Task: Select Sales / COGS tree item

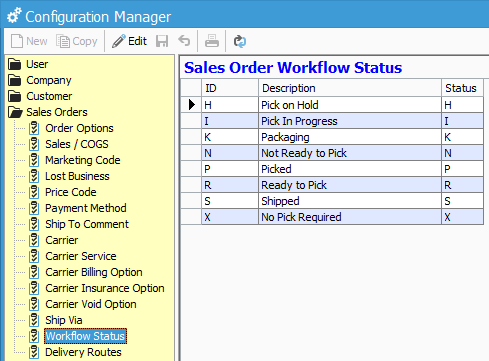Action: [77, 144]
